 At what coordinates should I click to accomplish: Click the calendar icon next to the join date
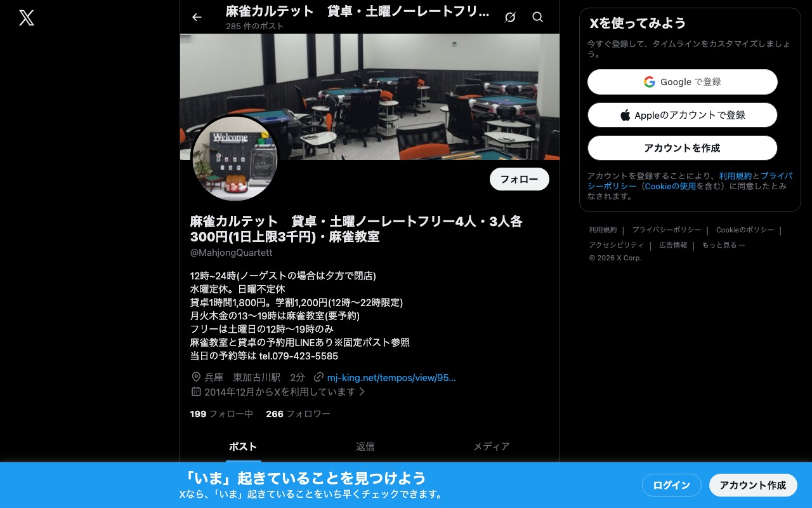tap(196, 392)
